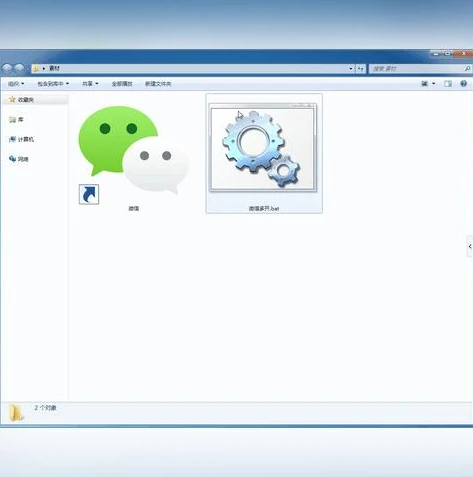
Task: Click the 微信多开.bat file name label
Action: pos(264,208)
